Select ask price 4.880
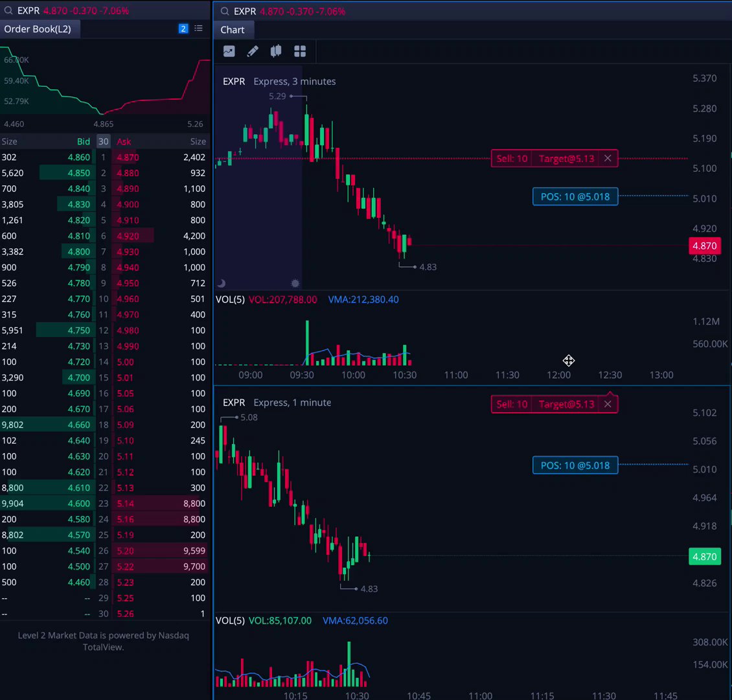The image size is (732, 700). (x=128, y=173)
